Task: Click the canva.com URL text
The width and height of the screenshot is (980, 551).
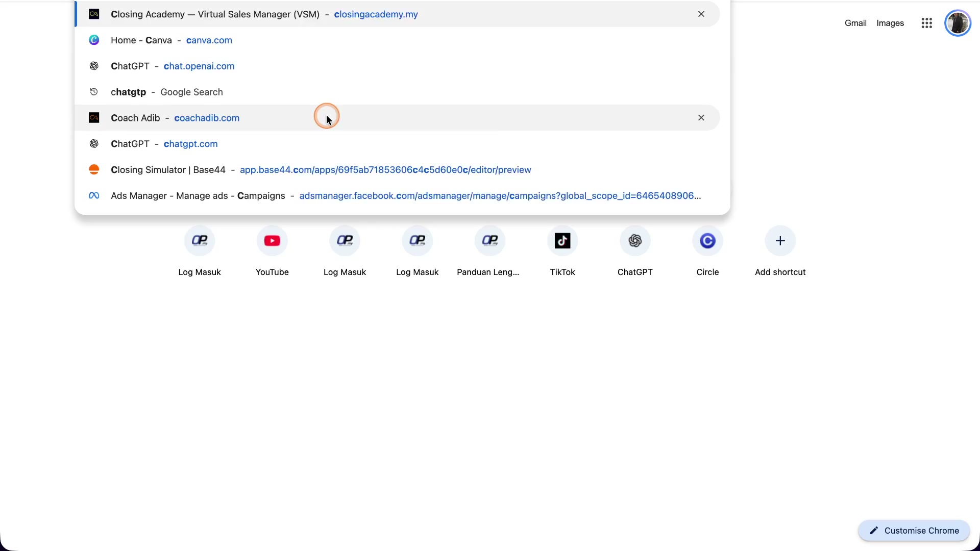Action: click(209, 40)
